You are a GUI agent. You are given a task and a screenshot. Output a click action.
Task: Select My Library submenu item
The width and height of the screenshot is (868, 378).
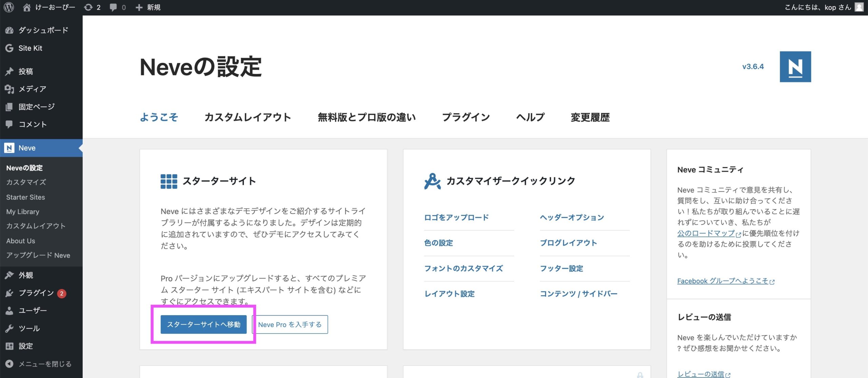23,212
